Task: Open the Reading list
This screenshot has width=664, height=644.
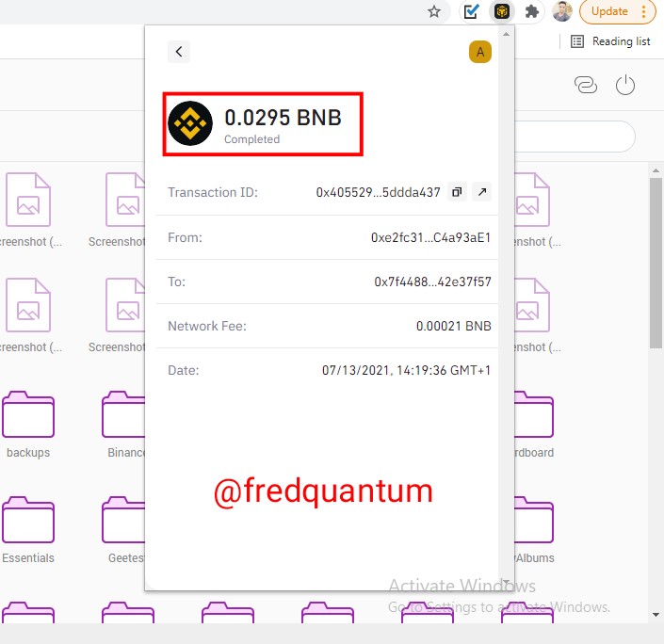Action: [610, 41]
